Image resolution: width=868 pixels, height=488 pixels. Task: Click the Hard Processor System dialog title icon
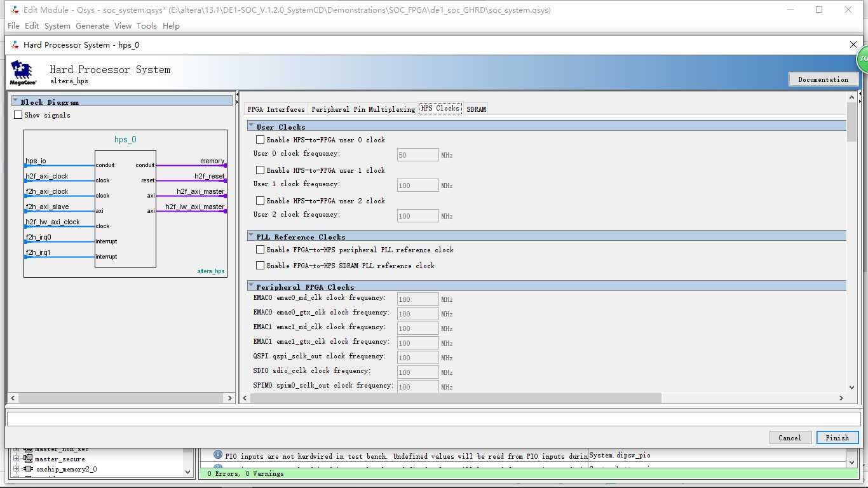[x=15, y=45]
